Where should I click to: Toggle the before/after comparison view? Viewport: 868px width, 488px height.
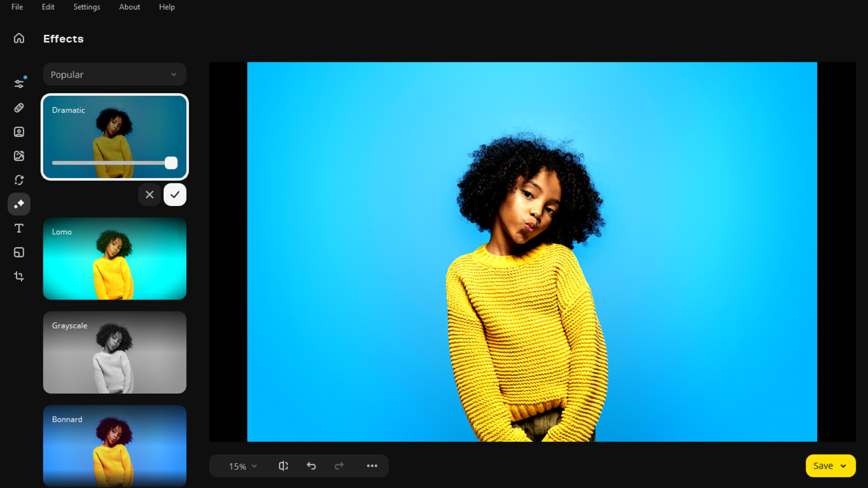click(283, 466)
